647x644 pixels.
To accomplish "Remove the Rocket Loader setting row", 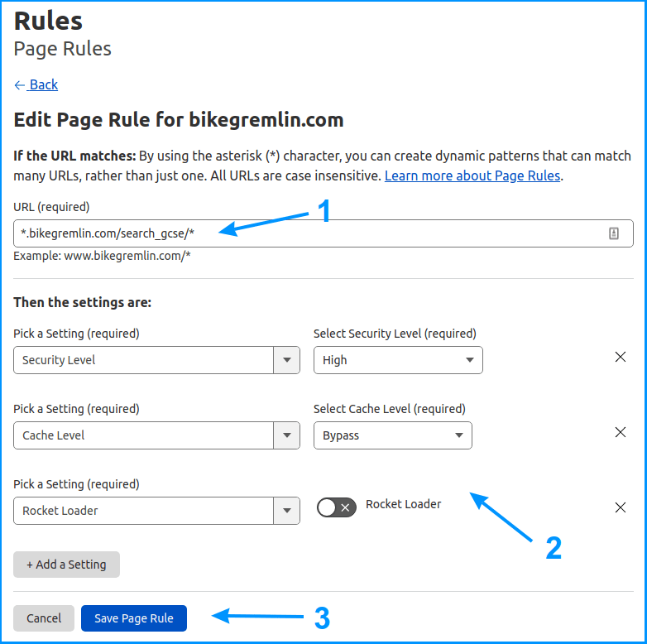I will coord(621,507).
